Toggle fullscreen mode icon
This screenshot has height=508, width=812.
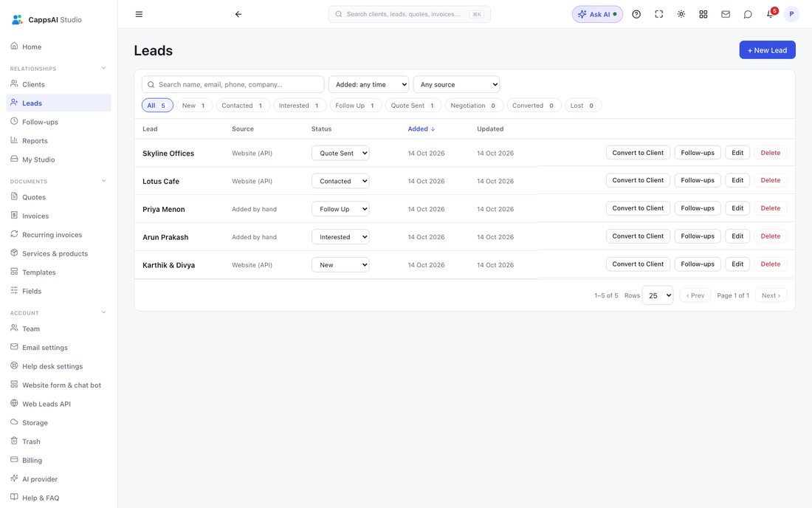[x=658, y=15]
